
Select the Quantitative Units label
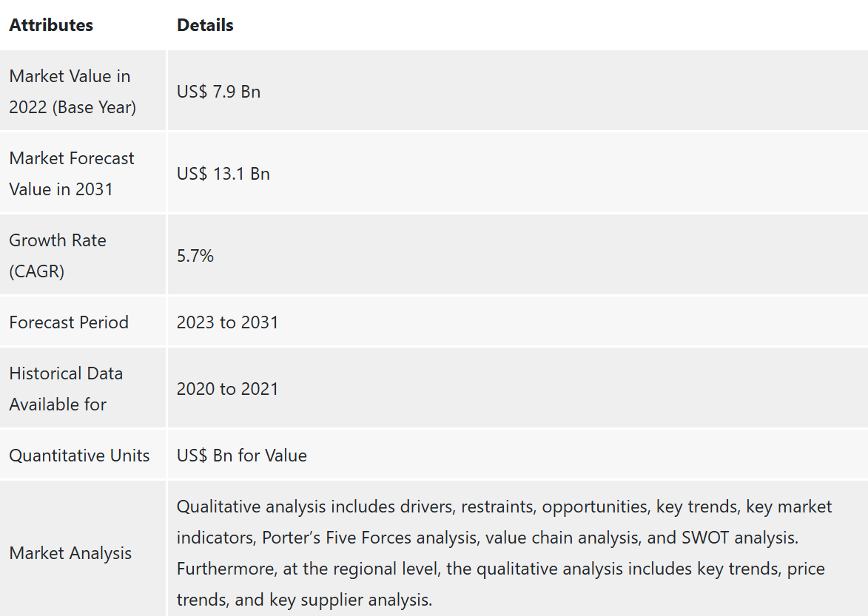click(x=79, y=455)
